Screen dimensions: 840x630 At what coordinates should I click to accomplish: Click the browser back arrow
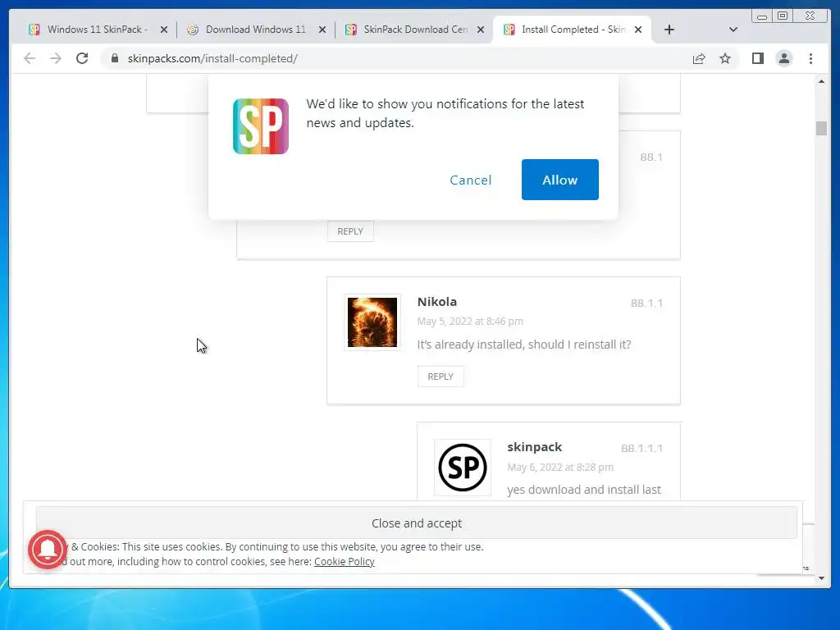click(x=30, y=58)
